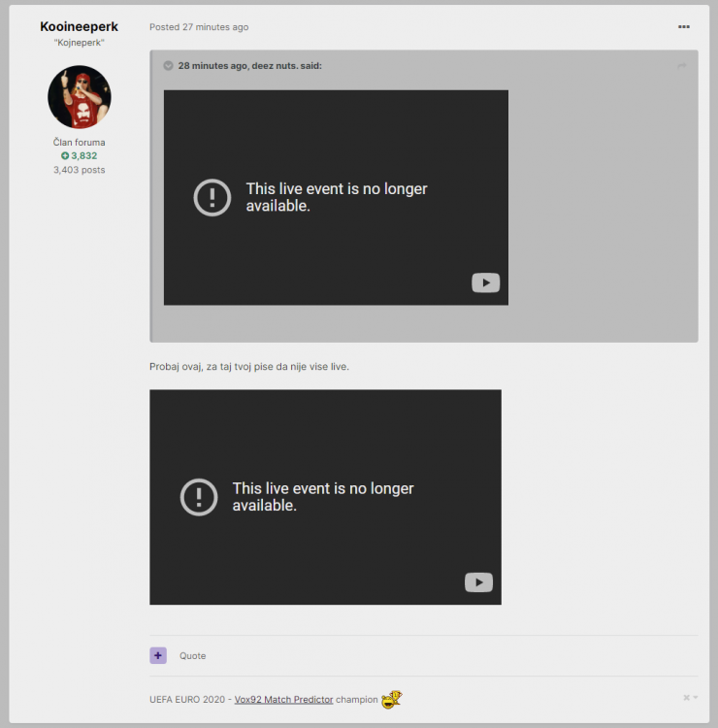This screenshot has width=718, height=728.
Task: Open the post options three-dot menu
Action: pos(684,27)
